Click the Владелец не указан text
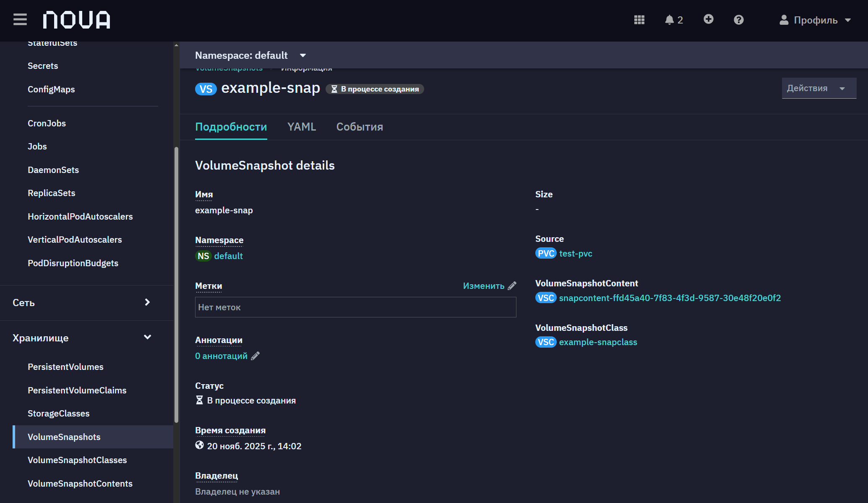 237,492
